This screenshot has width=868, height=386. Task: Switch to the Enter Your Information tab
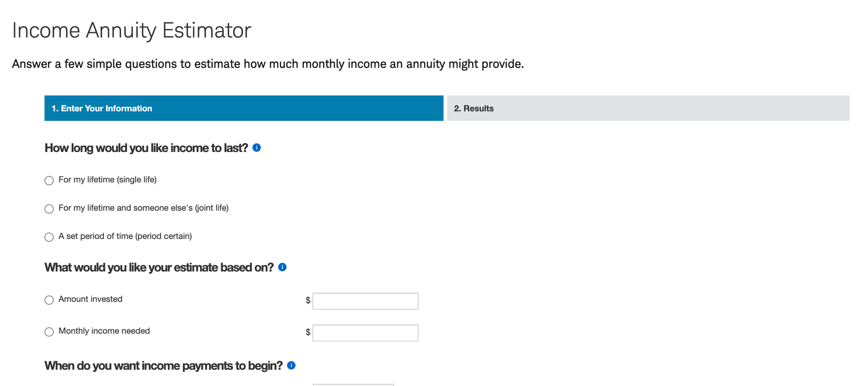click(x=244, y=108)
